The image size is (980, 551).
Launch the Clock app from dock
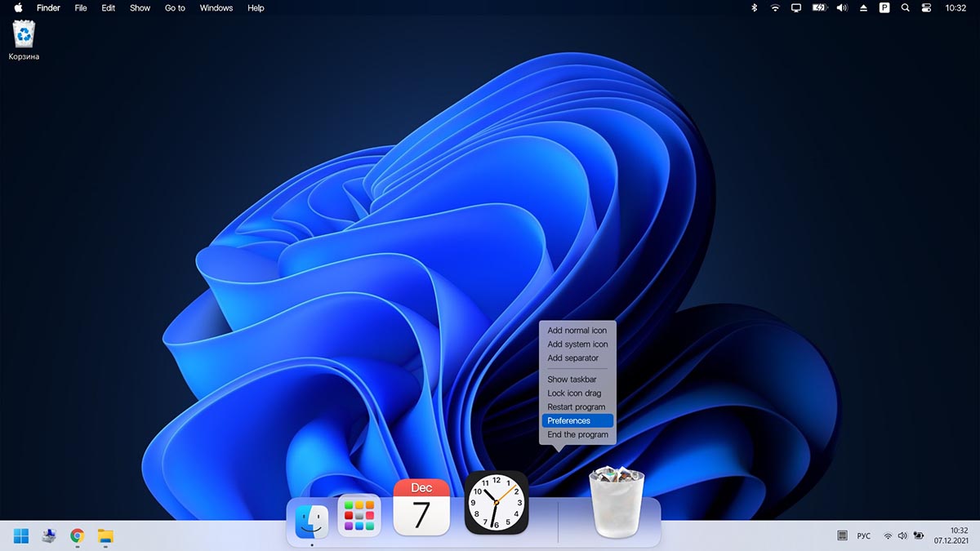pos(497,503)
